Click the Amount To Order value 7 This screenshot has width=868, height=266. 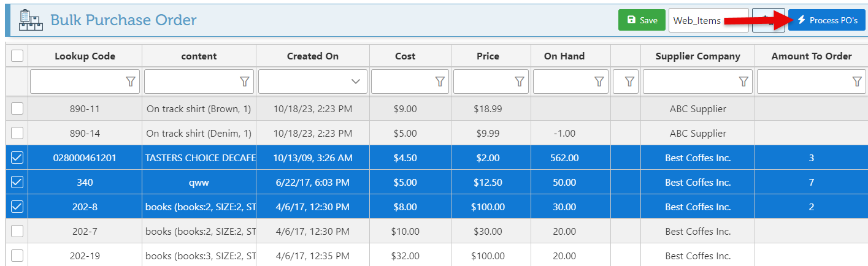tap(811, 182)
